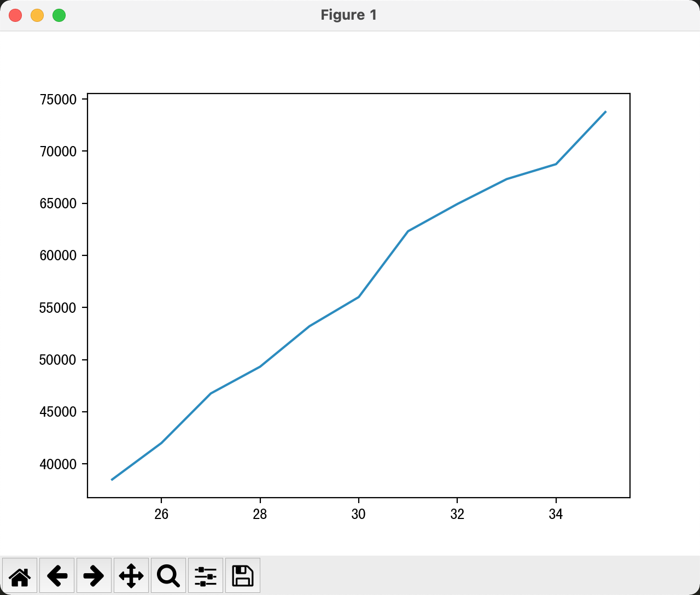Image resolution: width=700 pixels, height=595 pixels.
Task: Go back to previous view arrow
Action: pyautogui.click(x=57, y=575)
